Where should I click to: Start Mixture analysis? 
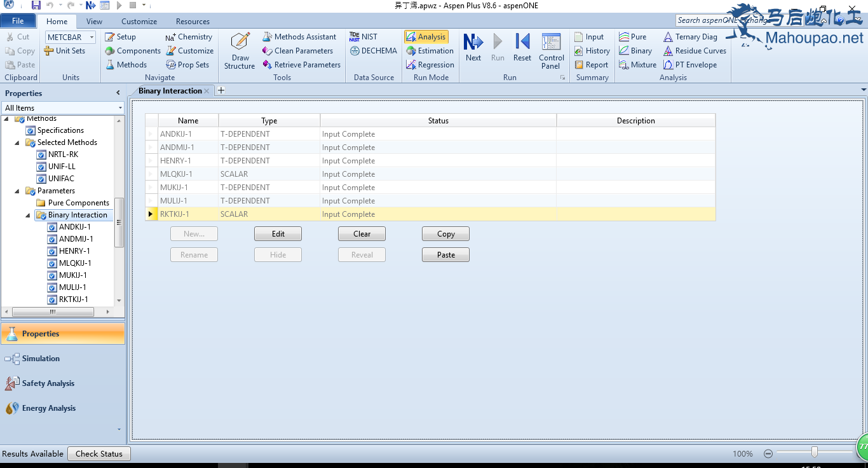(637, 65)
